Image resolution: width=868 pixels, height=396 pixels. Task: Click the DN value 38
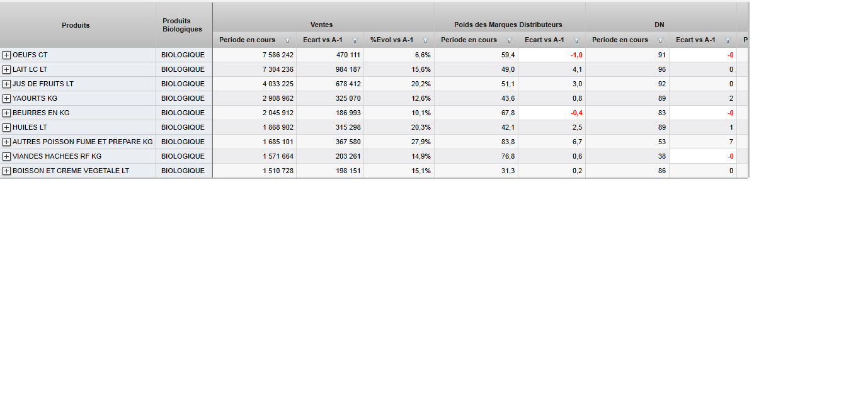(662, 157)
